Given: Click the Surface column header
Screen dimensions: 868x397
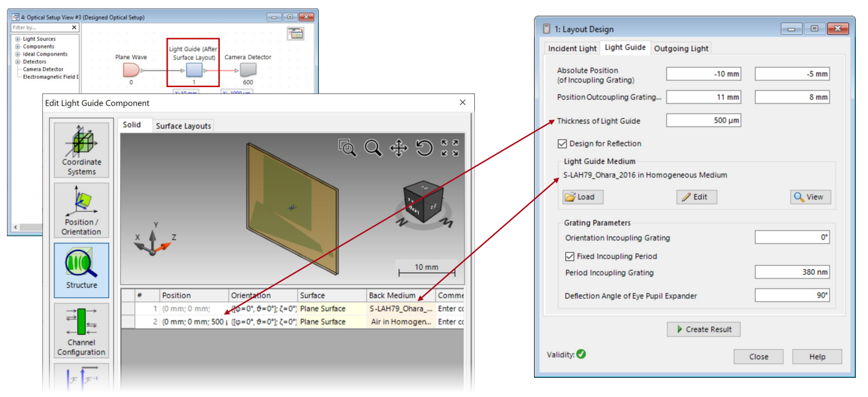Looking at the screenshot, I should tap(333, 295).
